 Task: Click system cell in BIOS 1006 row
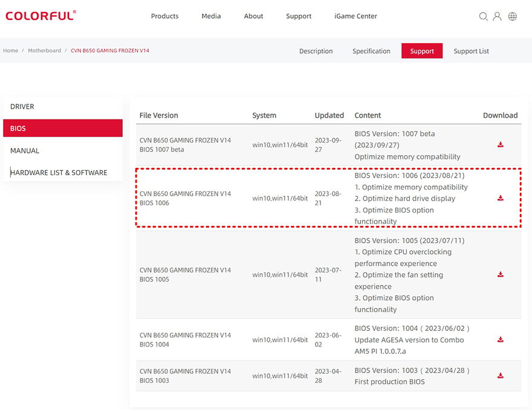(x=280, y=198)
